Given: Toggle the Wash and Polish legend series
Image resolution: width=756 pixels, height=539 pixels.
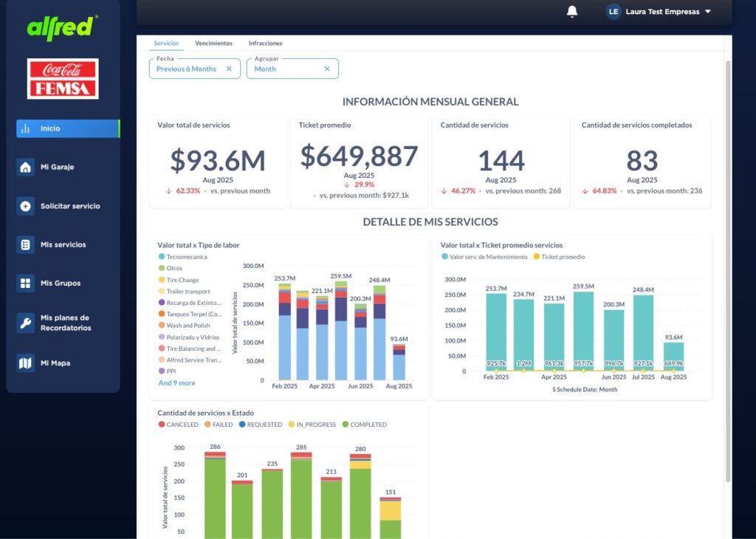Looking at the screenshot, I should point(184,326).
